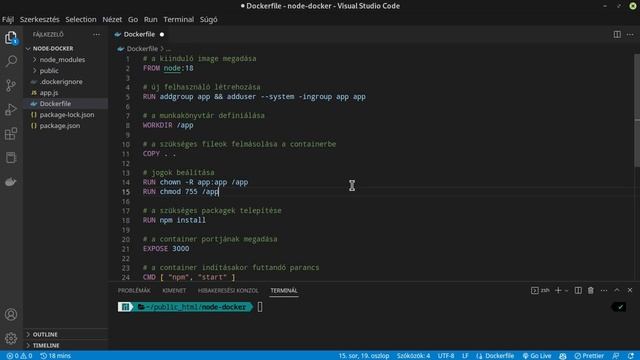Open Run and Debug view
The height and width of the screenshot is (360, 640).
point(11,109)
